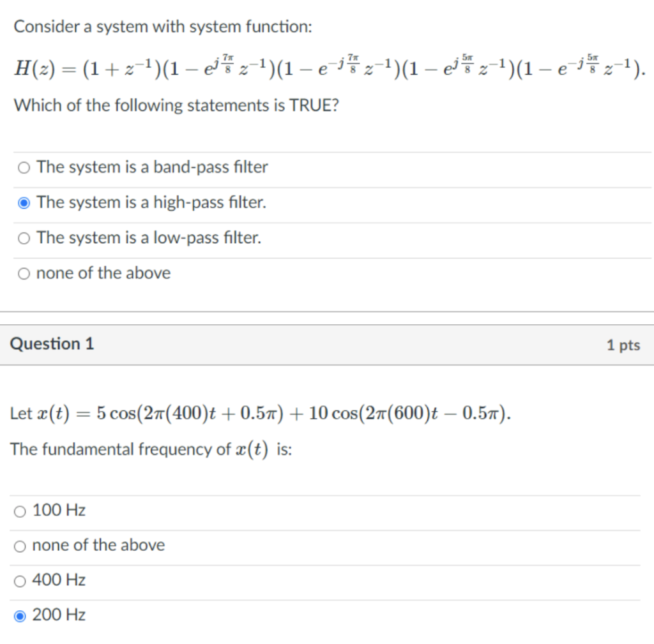The height and width of the screenshot is (644, 654).
Task: Select the 100 Hz answer option
Action: coord(20,511)
